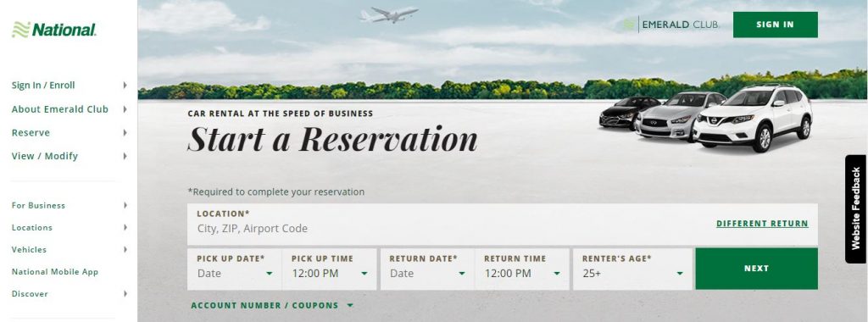Image resolution: width=868 pixels, height=322 pixels.
Task: Expand the About Emerald Club arrow
Action: coord(125,109)
